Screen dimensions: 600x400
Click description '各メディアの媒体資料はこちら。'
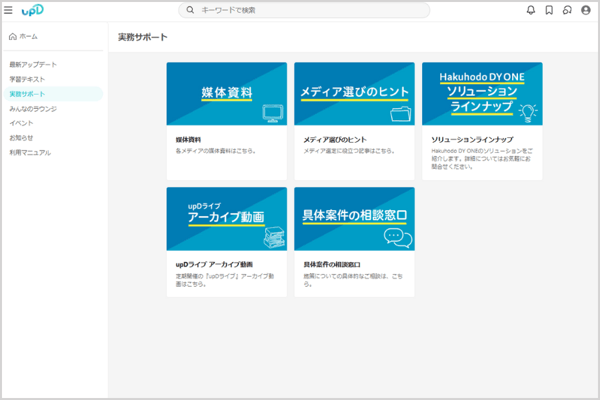215,151
